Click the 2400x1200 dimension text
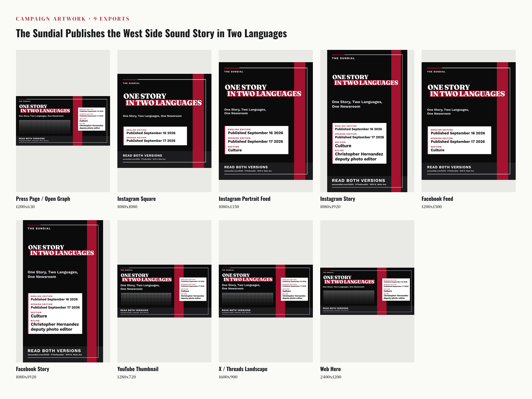532x399 pixels. point(331,377)
